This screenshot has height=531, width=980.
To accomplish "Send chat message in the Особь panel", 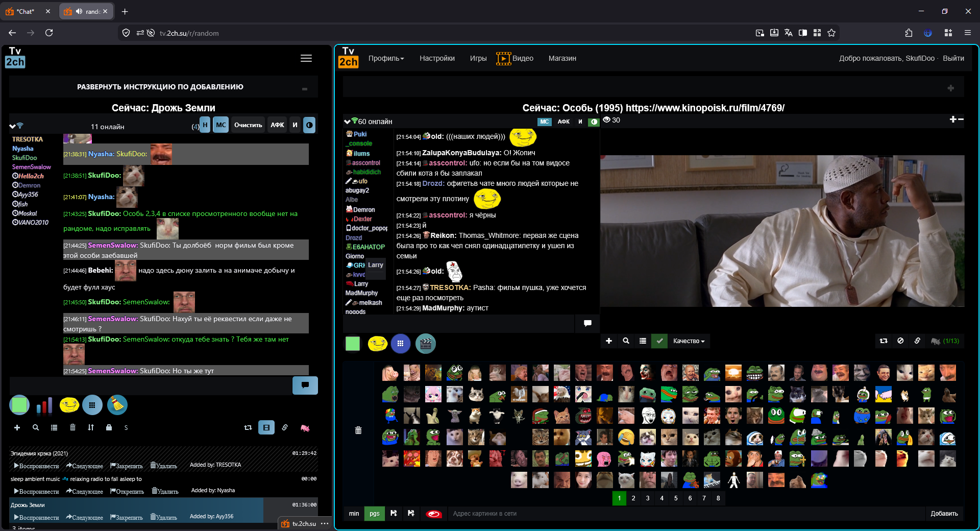I will click(x=587, y=323).
